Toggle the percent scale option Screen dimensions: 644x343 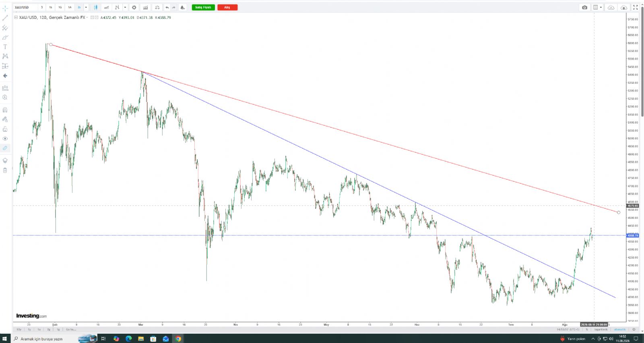pyautogui.click(x=587, y=329)
